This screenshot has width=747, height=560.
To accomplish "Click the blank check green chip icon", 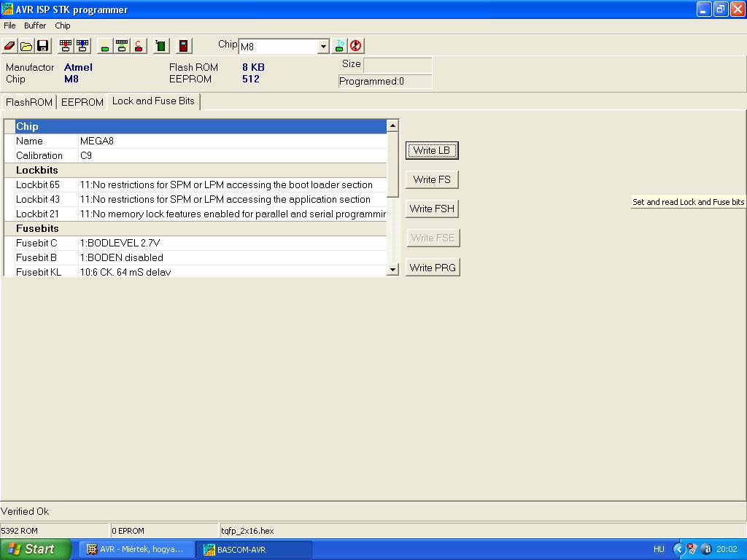I will (x=105, y=46).
